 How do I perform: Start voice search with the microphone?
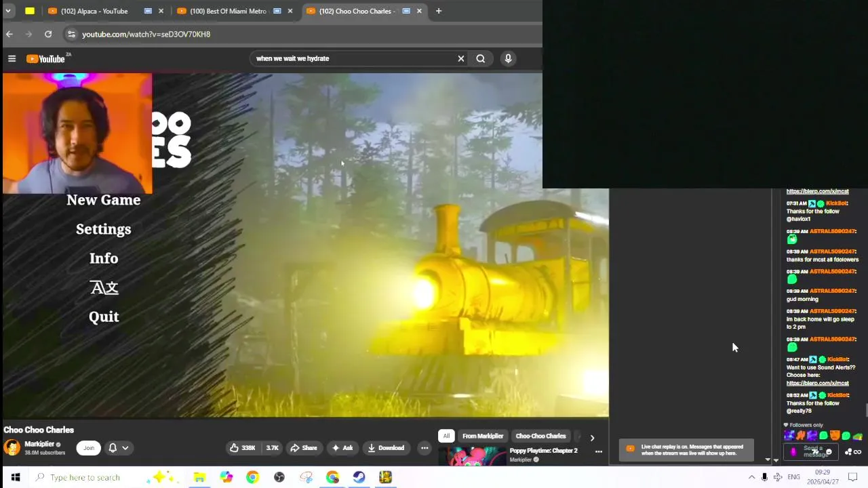(508, 58)
